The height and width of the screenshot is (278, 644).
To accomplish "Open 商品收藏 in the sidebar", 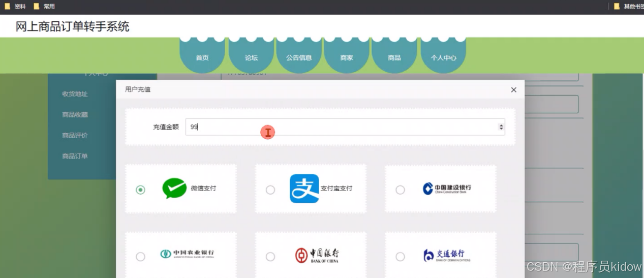I will (75, 115).
